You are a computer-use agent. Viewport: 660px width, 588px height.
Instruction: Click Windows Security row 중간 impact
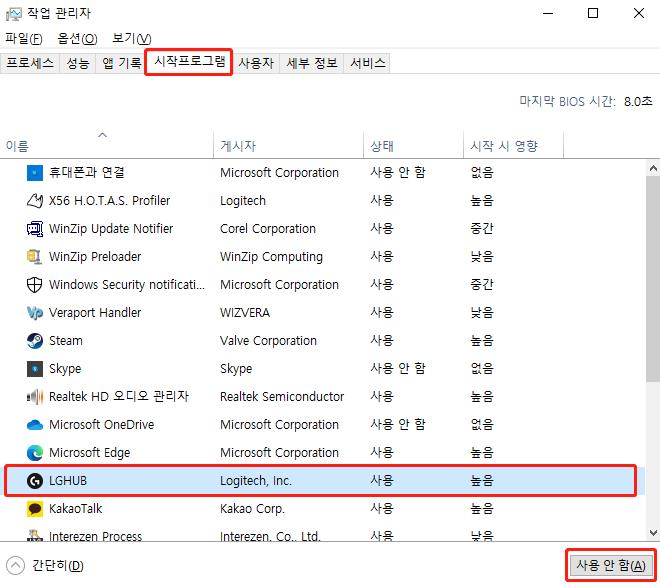pyautogui.click(x=482, y=285)
